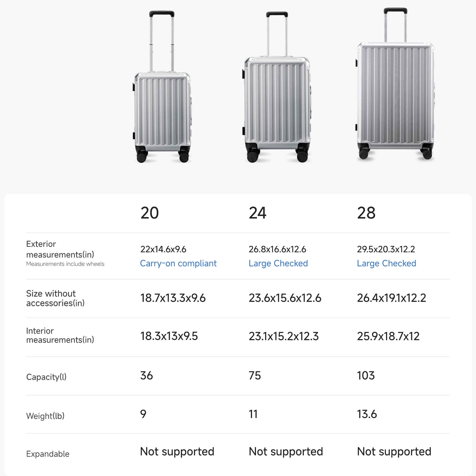Click the 22x14.6x9.6 exterior dimension text
This screenshot has height=476, width=476.
[163, 249]
